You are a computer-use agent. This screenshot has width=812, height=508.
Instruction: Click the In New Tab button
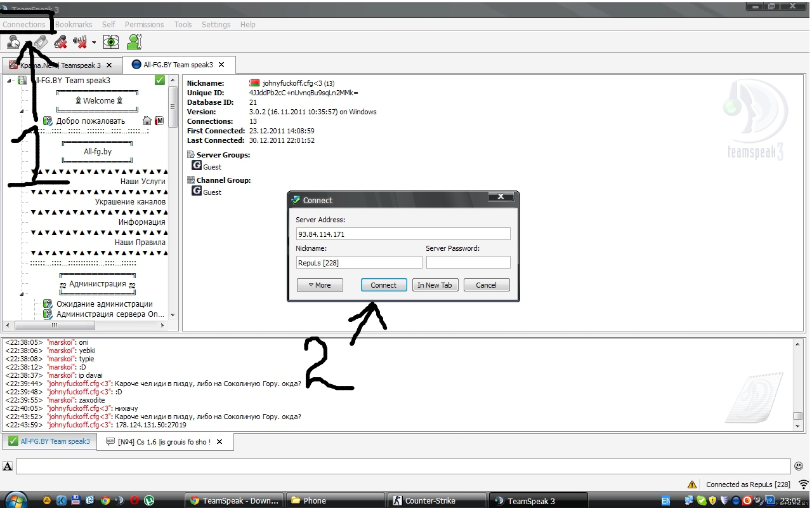click(435, 285)
